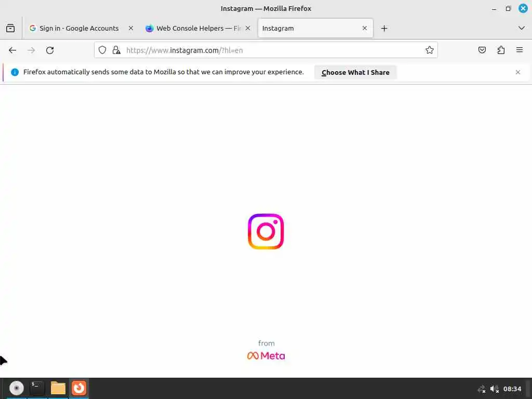532x399 pixels.
Task: Click the muted volume tray icon
Action: [495, 389]
